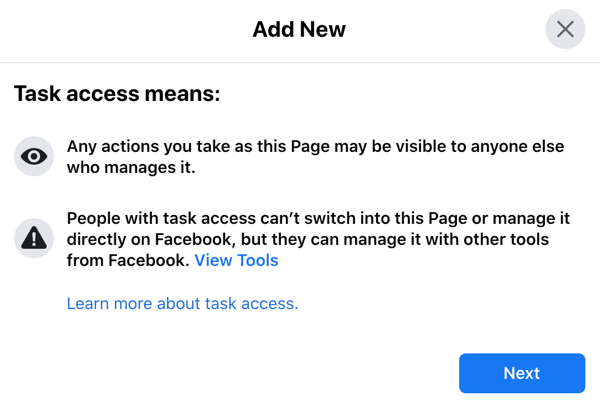Click the word 'means:' in heading

click(183, 93)
